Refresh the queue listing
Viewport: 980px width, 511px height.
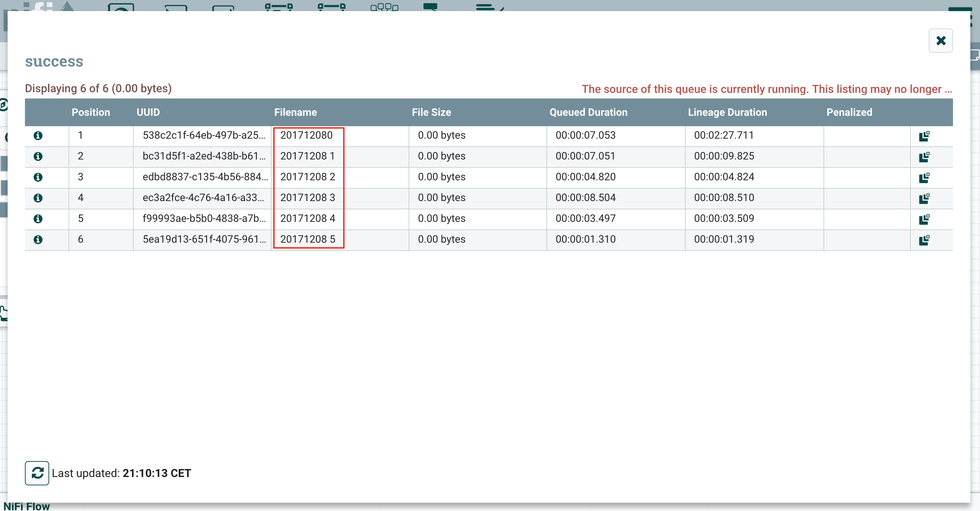click(x=37, y=473)
